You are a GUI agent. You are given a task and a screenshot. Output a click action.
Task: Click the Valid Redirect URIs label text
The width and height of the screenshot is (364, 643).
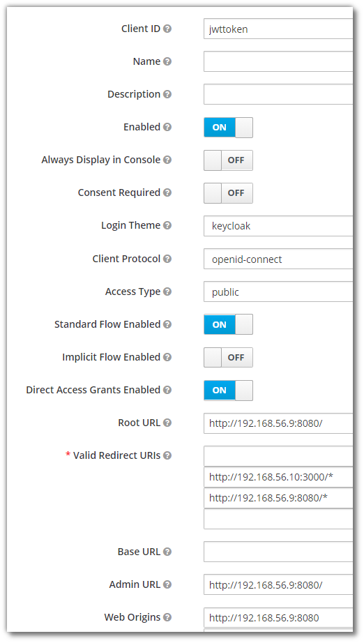(117, 455)
